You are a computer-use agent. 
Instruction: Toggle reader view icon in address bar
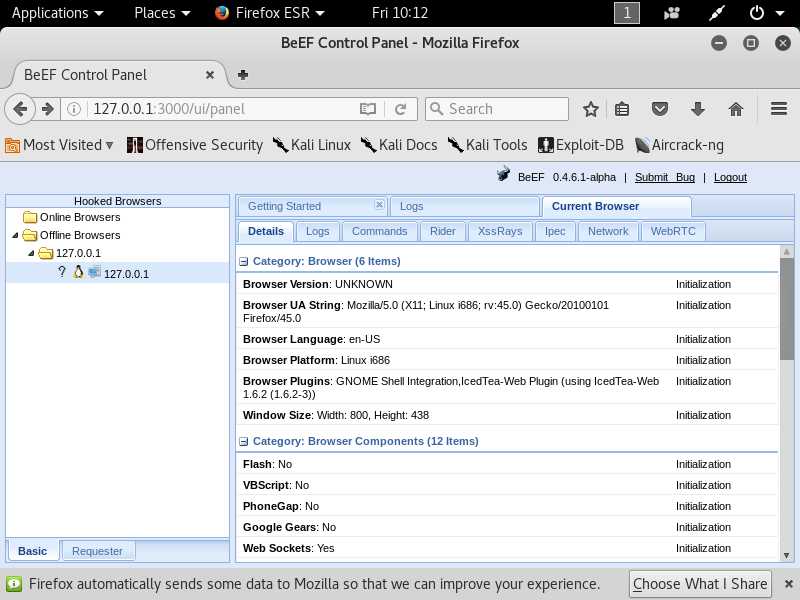(x=367, y=109)
